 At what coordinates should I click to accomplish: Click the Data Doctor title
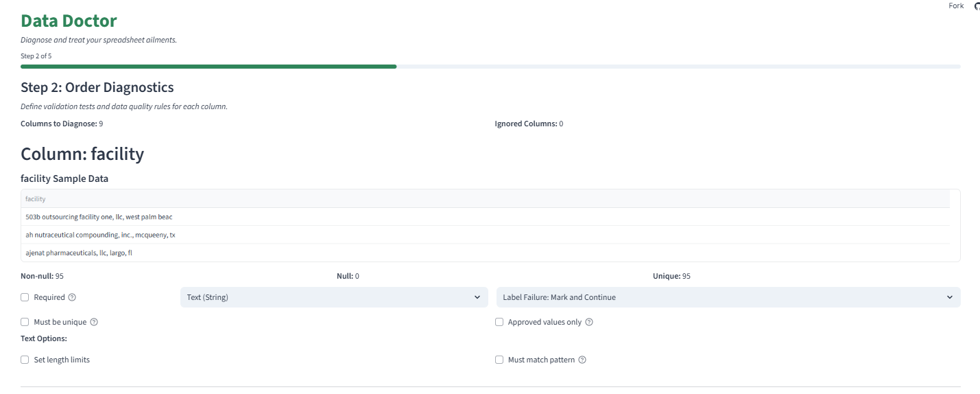point(69,21)
